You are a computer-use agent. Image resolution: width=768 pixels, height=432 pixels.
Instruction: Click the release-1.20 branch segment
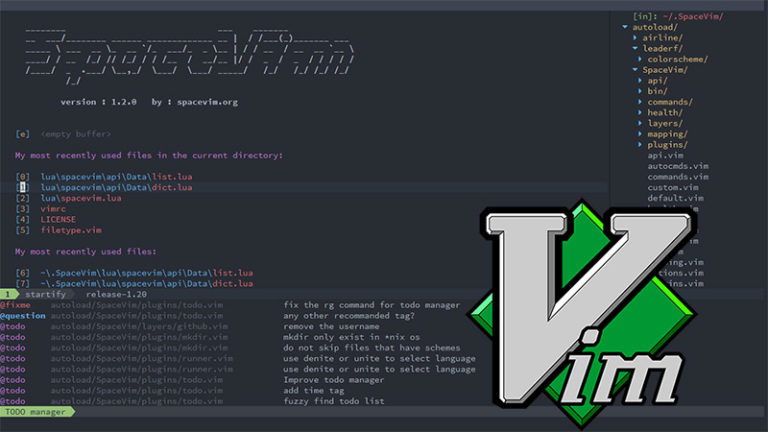(x=116, y=295)
